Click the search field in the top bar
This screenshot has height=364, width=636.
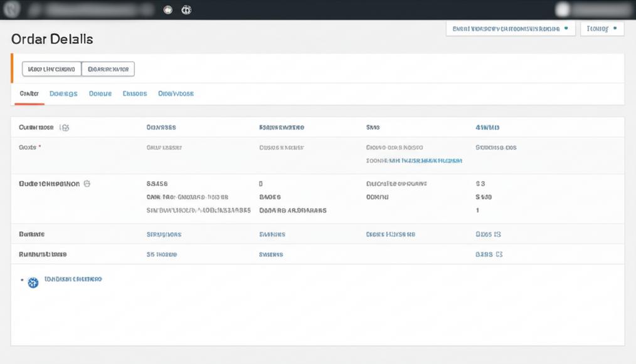[x=91, y=9]
